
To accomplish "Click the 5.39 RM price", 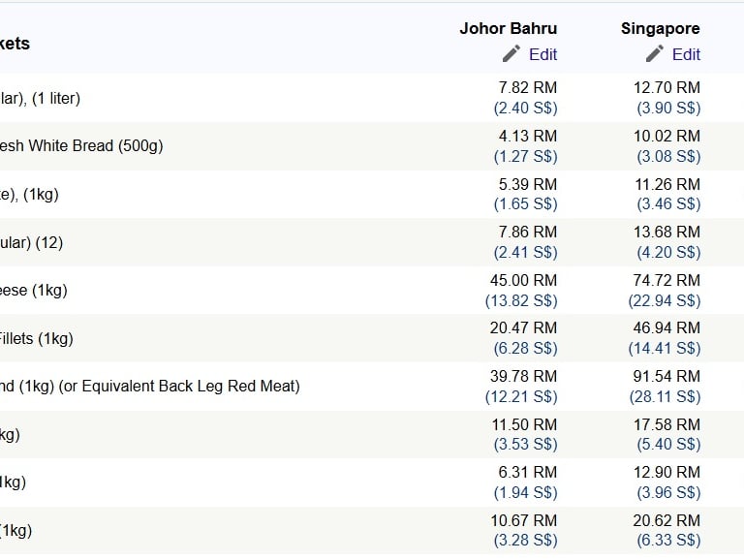I will (528, 185).
